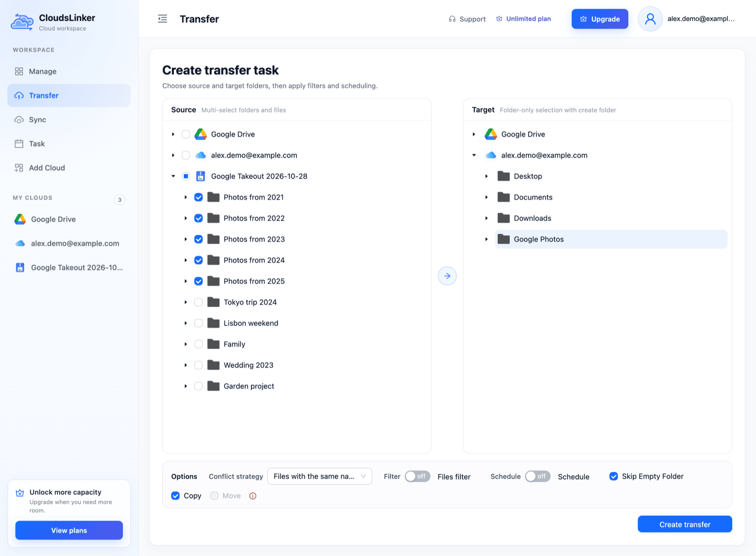The height and width of the screenshot is (556, 756).
Task: Open Add Cloud in the sidebar
Action: [69, 168]
